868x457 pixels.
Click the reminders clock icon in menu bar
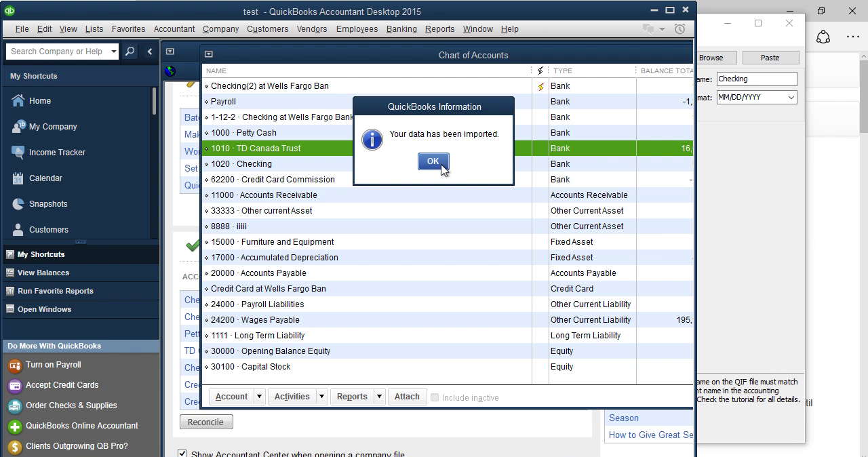pos(679,29)
